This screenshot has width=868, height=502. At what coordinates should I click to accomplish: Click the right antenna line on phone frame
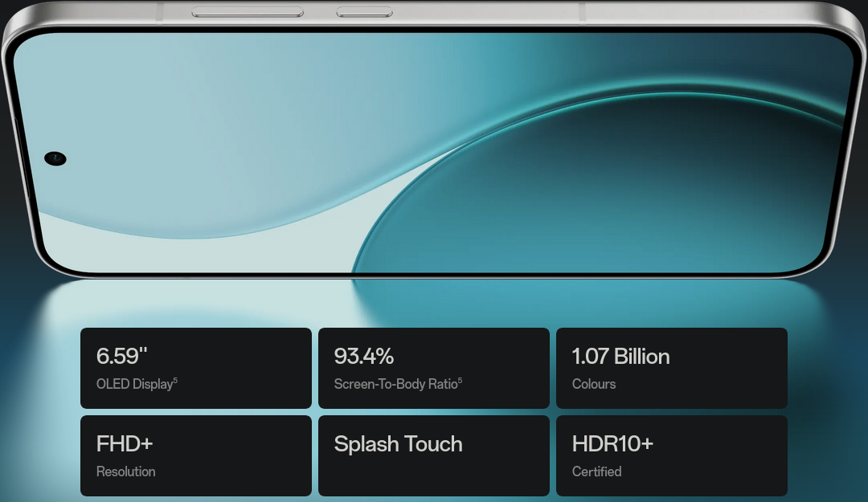pos(582,11)
